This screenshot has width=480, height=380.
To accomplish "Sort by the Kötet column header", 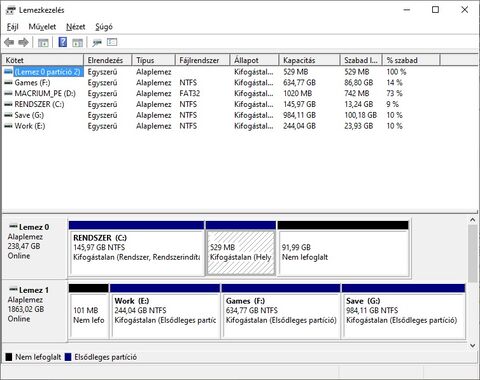I will pos(43,60).
